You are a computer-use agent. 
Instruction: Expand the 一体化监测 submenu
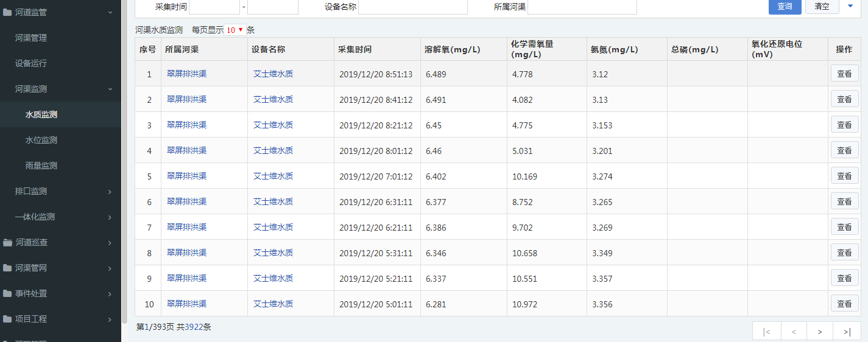click(110, 217)
